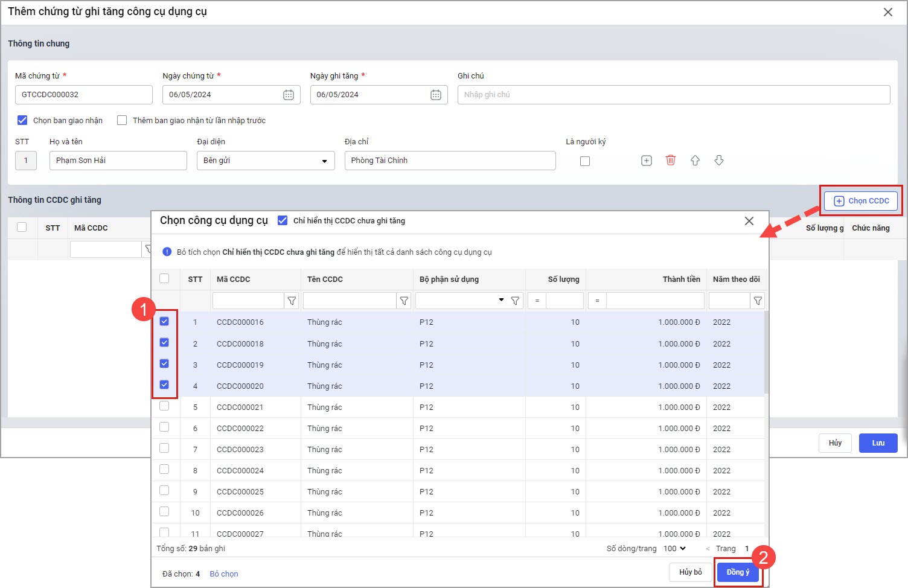Change the Số dòng/trang value of 100
The width and height of the screenshot is (908, 588).
click(674, 548)
